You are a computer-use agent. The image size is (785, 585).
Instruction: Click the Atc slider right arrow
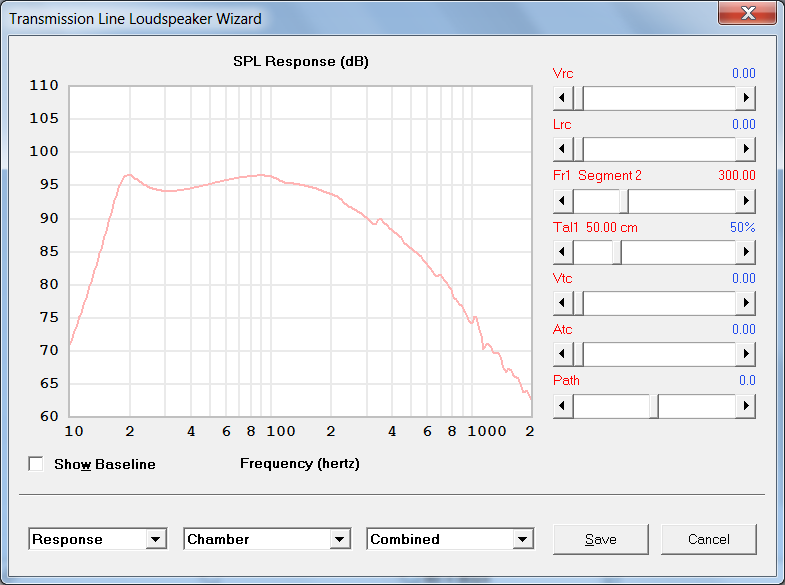[745, 354]
